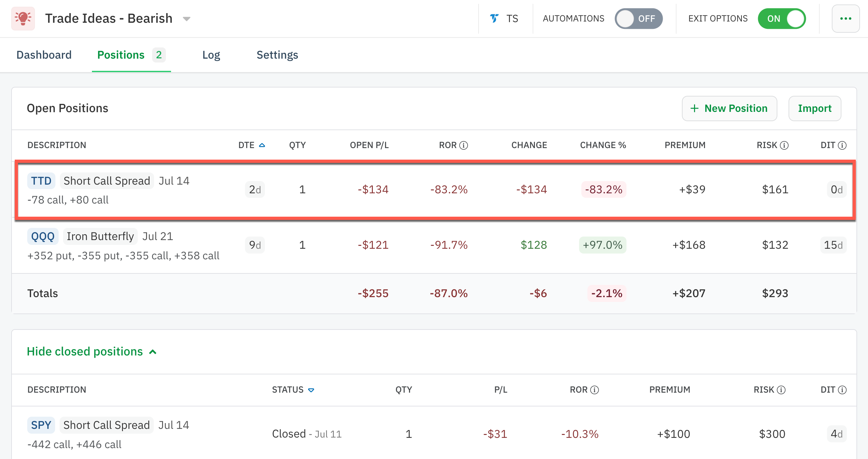Click the Trade Ideas lightbulb icon
This screenshot has width=868, height=459.
click(23, 19)
